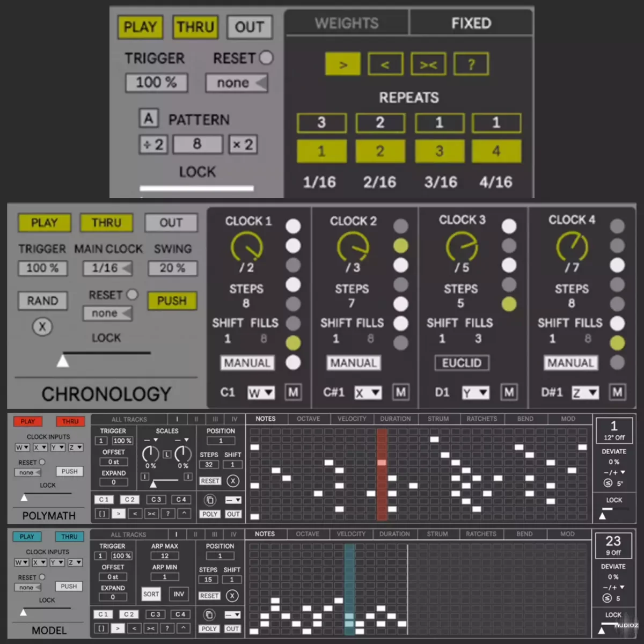Select backward direction arrow in Fixed panel
This screenshot has height=644, width=644.
(385, 64)
